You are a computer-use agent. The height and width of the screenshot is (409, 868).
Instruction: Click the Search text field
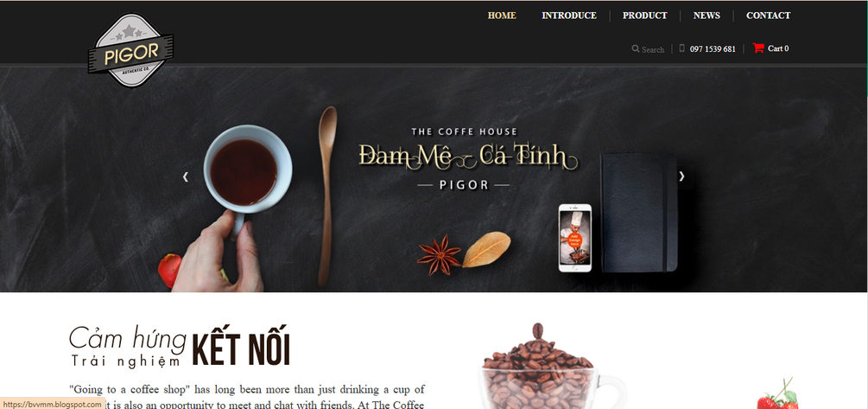tap(653, 49)
